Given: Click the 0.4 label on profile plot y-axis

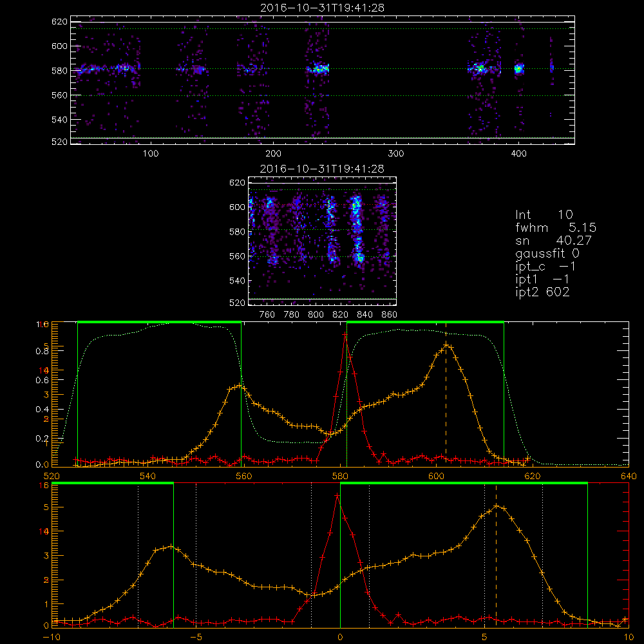Looking at the screenshot, I should click(x=43, y=410).
